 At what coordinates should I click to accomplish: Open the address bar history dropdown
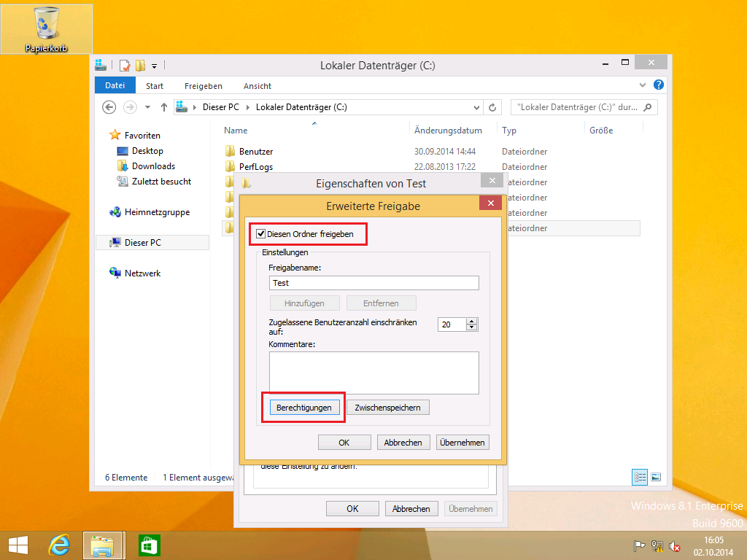(476, 108)
